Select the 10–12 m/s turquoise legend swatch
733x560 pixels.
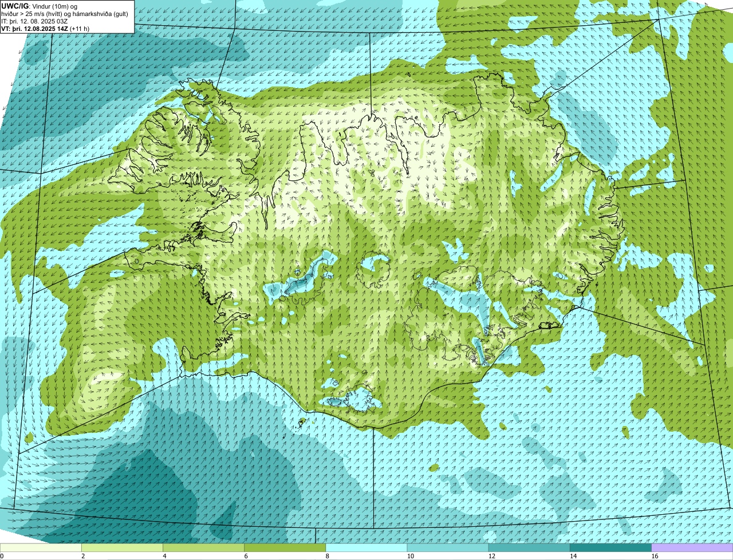448,548
